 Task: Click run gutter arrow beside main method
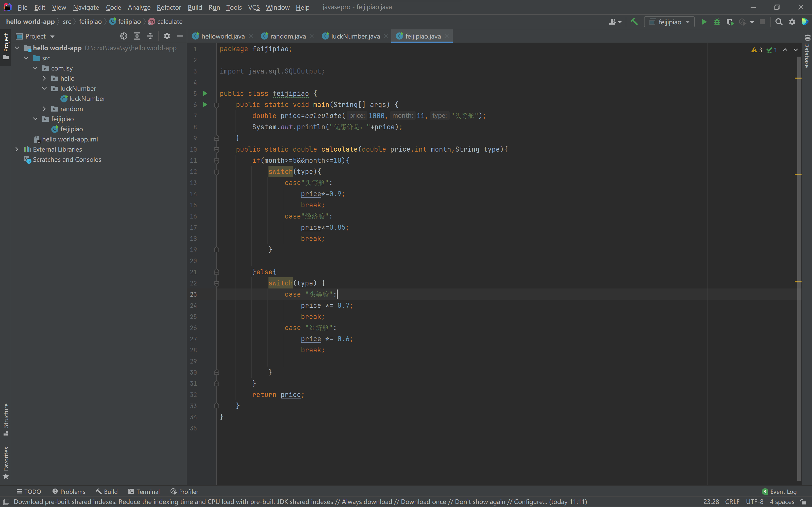(205, 105)
